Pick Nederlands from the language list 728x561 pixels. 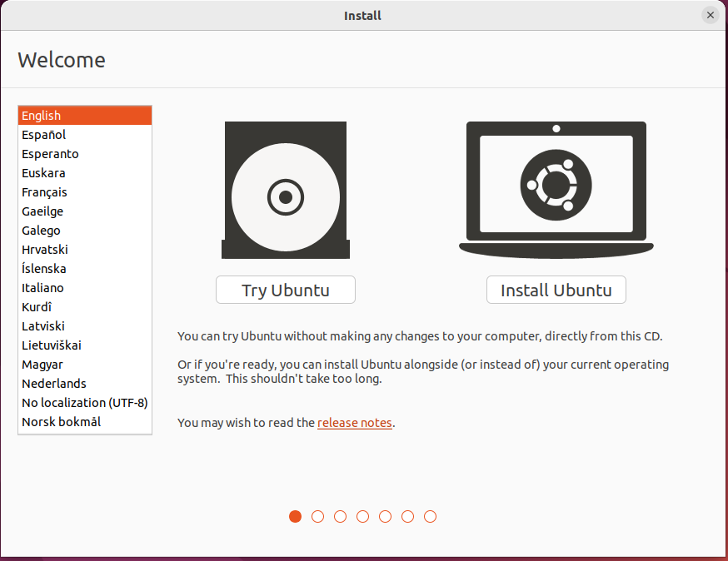coord(85,383)
